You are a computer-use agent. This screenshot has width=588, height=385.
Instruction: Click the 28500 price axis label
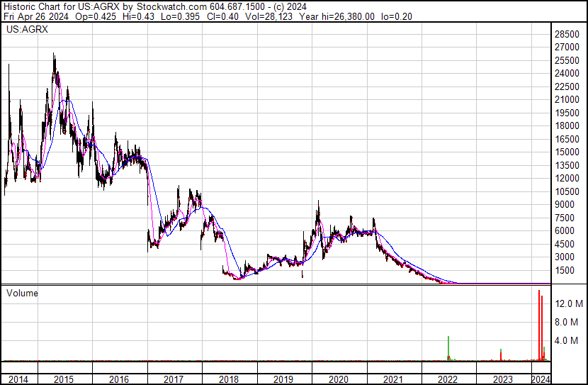[567, 34]
